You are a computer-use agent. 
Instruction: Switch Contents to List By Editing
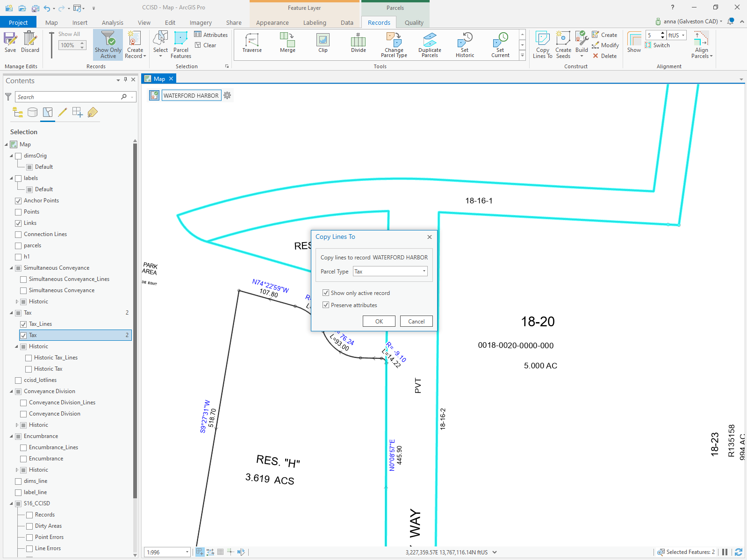pos(63,112)
